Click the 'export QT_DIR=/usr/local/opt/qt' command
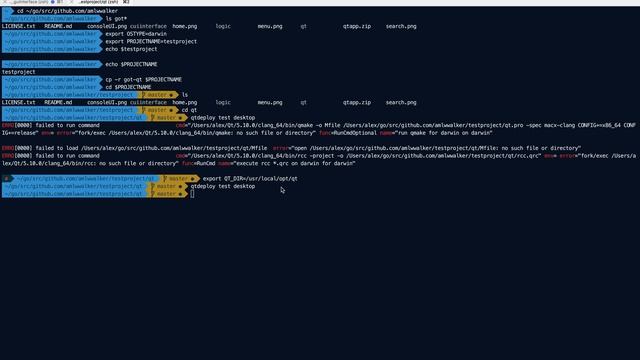640x360 pixels. coord(250,179)
